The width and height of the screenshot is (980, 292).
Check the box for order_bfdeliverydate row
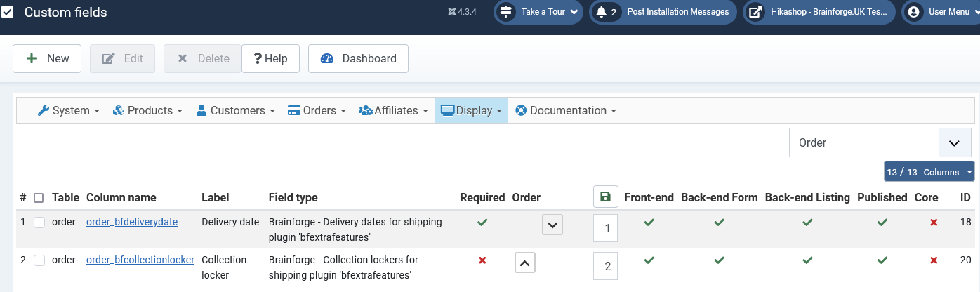click(x=39, y=222)
